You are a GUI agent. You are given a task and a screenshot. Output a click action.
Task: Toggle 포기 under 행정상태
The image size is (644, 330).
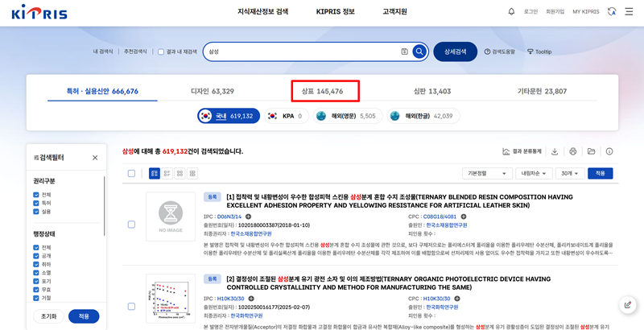point(36,281)
